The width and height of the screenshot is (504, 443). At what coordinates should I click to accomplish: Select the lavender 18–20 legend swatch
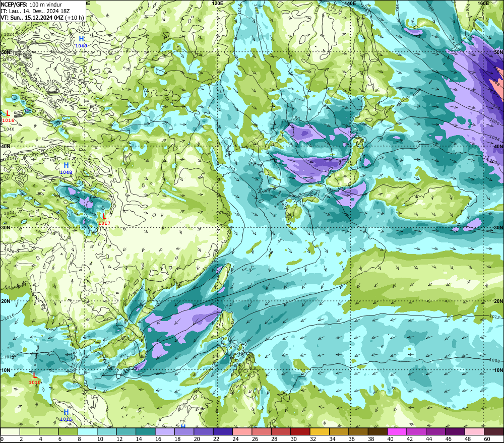(184, 431)
